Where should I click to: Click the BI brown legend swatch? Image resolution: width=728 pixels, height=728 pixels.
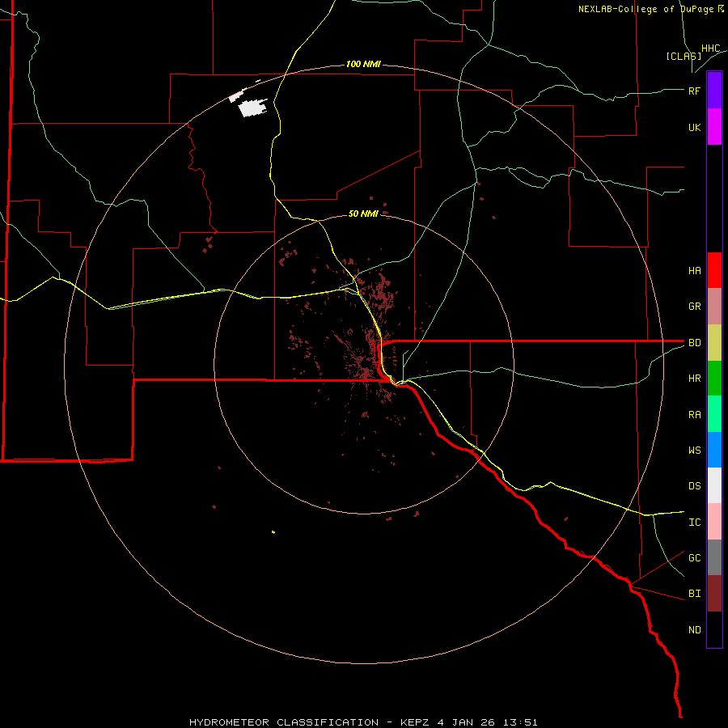coord(714,594)
